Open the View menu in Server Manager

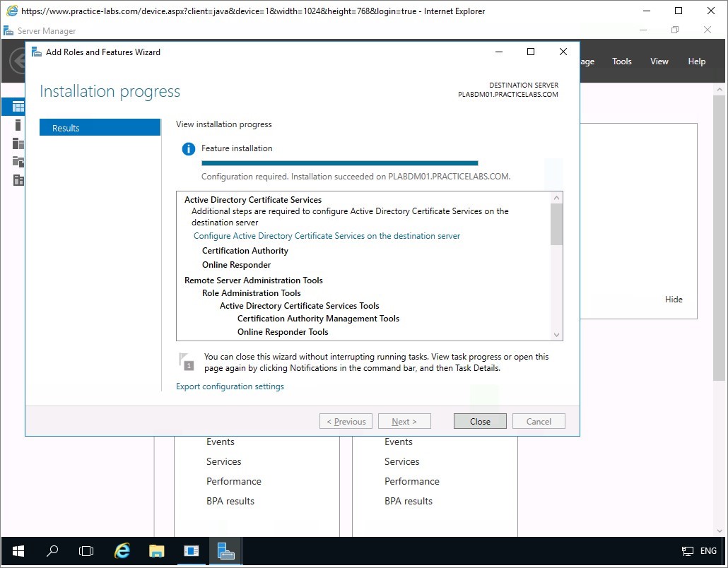coord(659,61)
